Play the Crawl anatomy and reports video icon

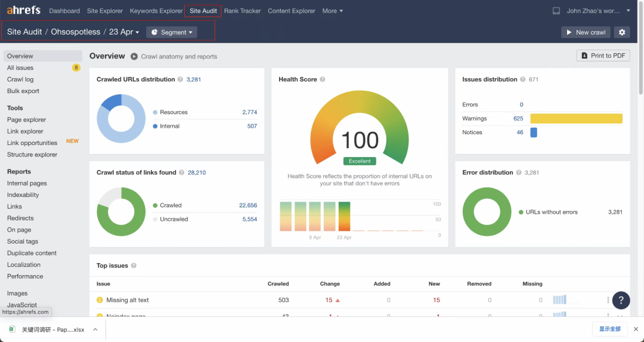pos(134,56)
